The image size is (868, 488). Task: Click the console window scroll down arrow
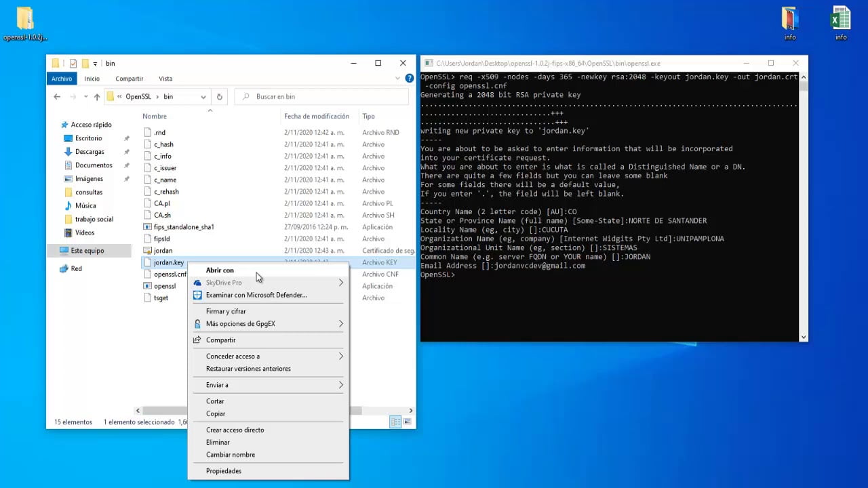click(804, 337)
